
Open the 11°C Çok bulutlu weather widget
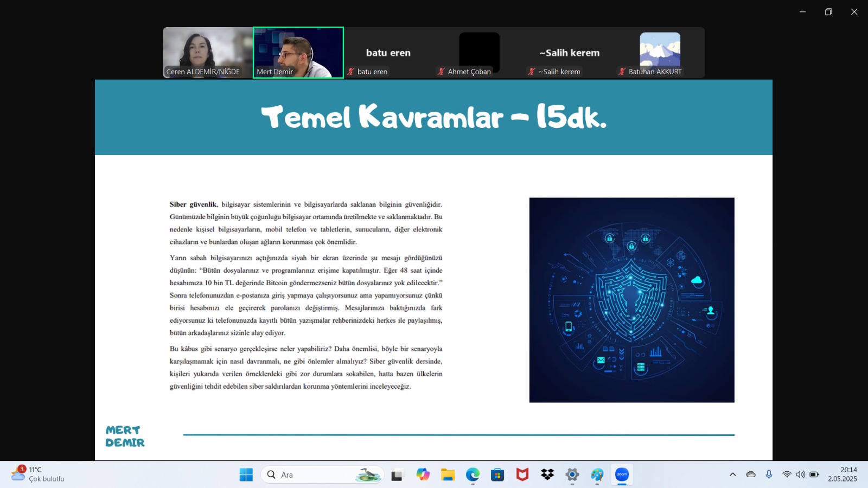coord(38,474)
